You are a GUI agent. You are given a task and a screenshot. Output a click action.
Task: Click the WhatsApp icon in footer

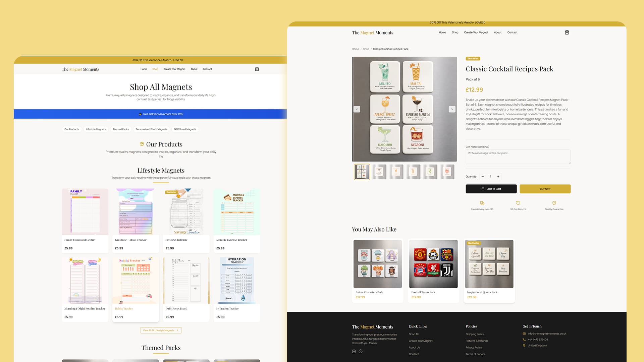coord(361,351)
